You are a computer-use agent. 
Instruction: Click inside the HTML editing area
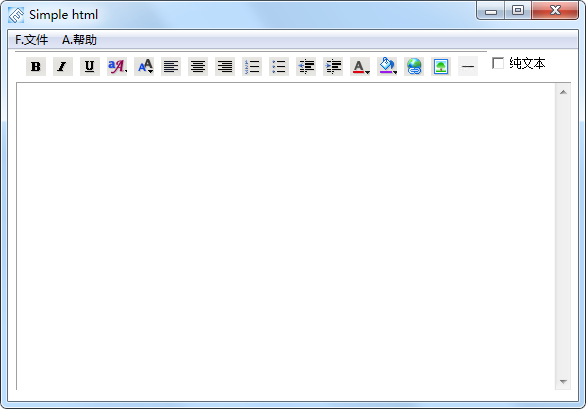[286, 236]
